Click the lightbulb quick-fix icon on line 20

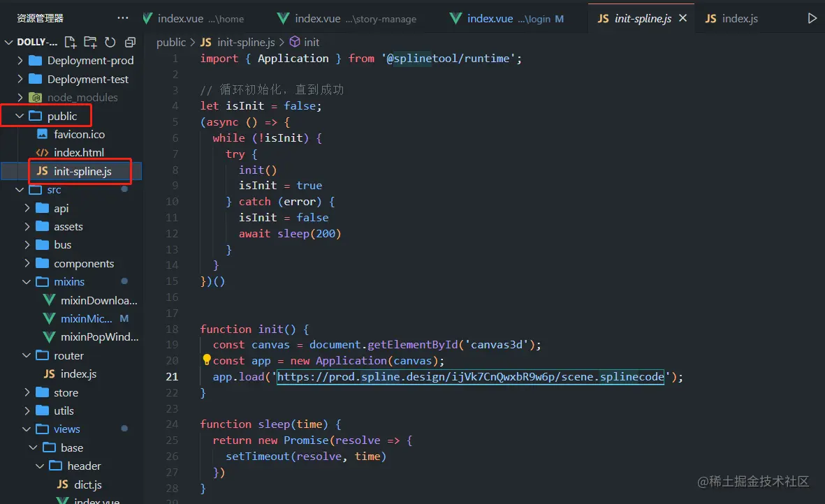click(x=207, y=360)
